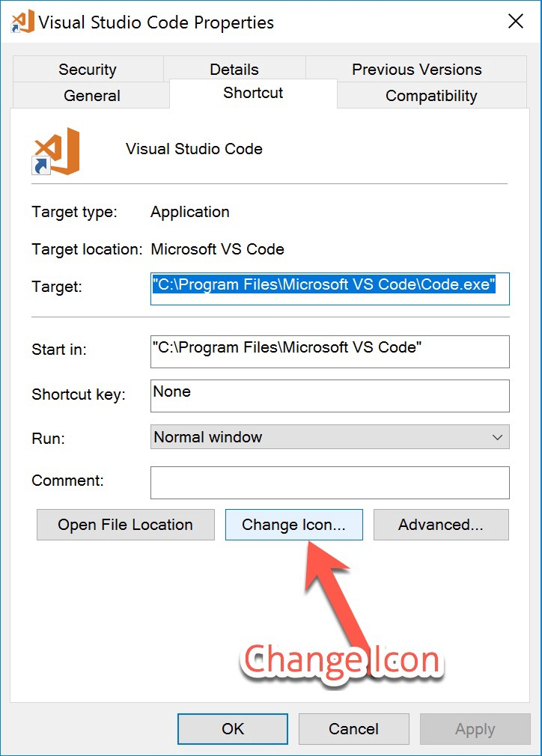
Task: Switch to the Security tab
Action: [88, 70]
